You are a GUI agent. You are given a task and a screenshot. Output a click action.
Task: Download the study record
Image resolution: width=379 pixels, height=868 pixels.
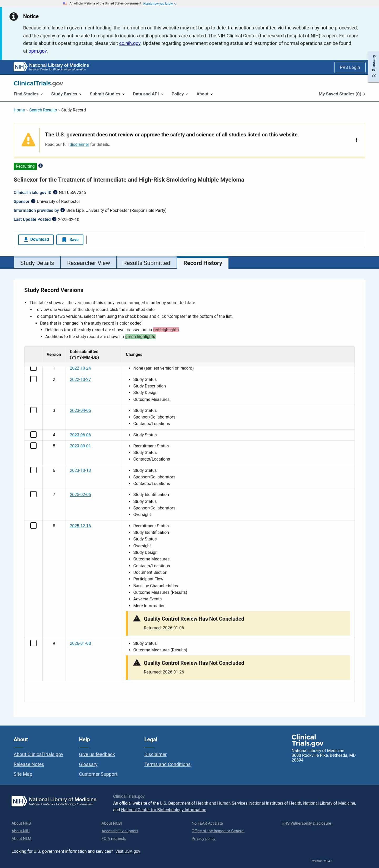pos(36,239)
